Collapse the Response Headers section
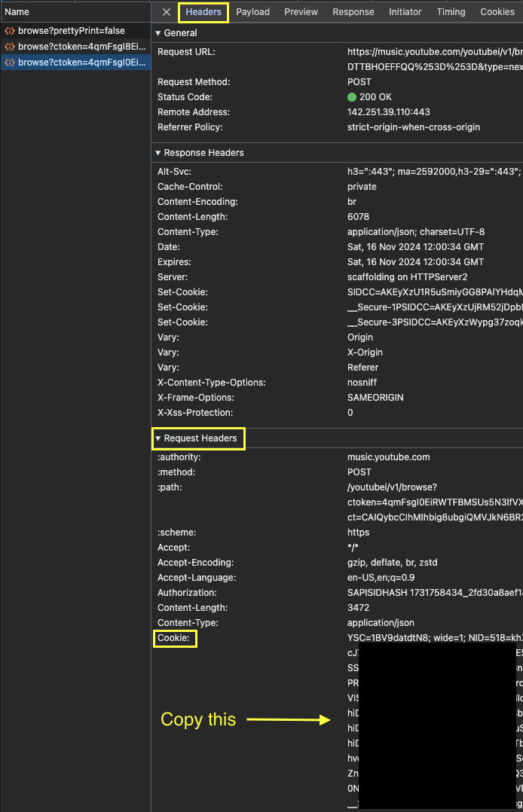Screen dimensions: 523x812 (158, 153)
